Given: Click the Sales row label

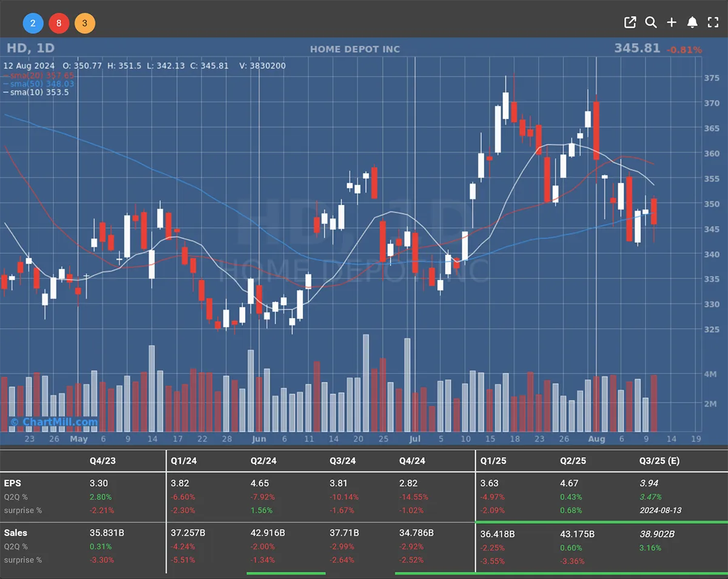Looking at the screenshot, I should point(16,533).
